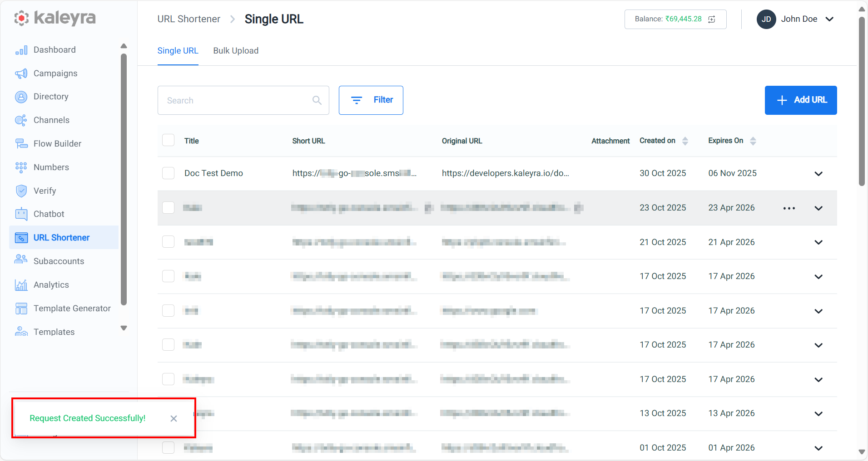Click the JD avatar circle
The height and width of the screenshot is (461, 868).
pos(766,20)
